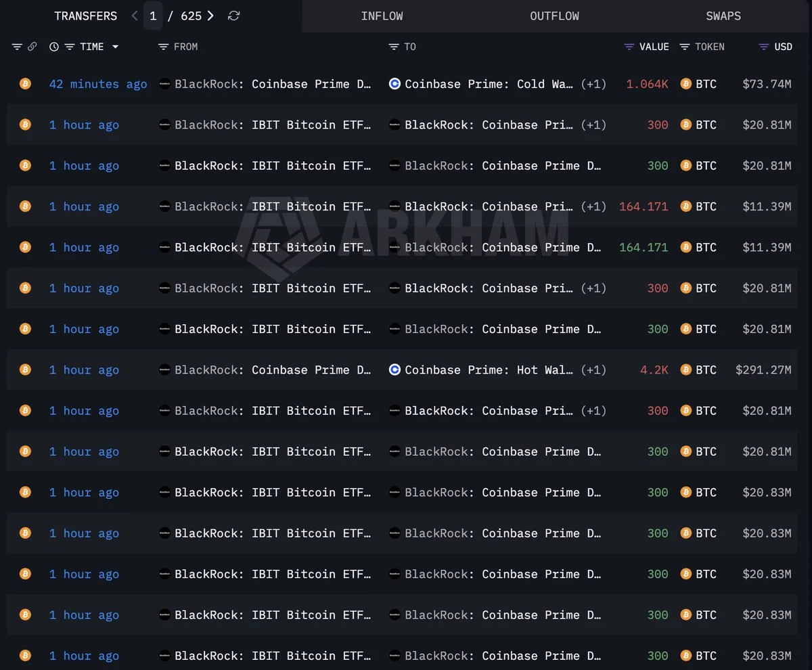Screen dimensions: 812x670
Task: Toggle the clock time-format icon
Action: (54, 47)
